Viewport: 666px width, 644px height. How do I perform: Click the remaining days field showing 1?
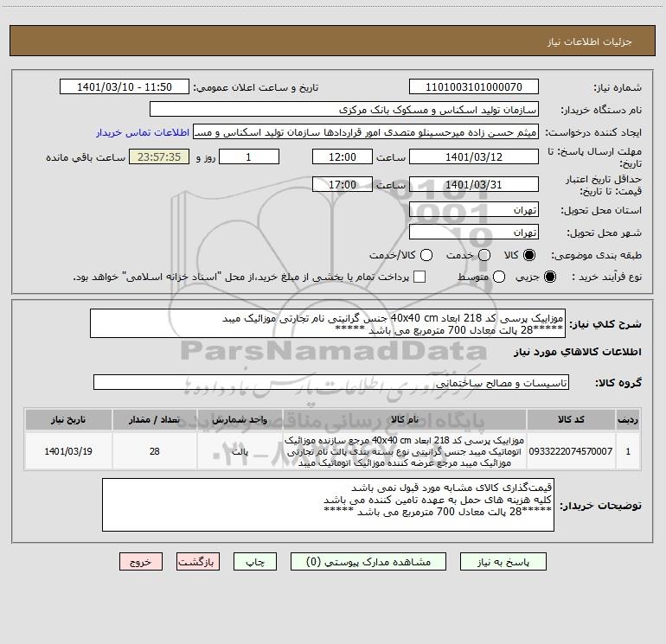tap(249, 156)
